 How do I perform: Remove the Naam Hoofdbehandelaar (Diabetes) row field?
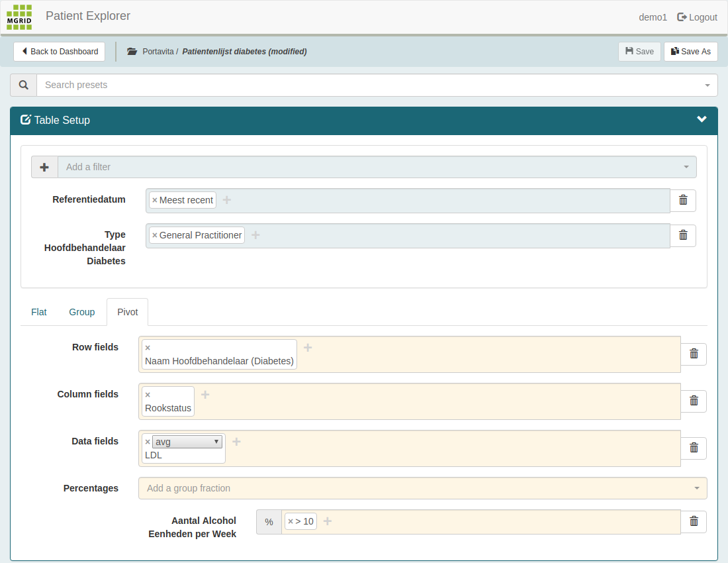click(148, 348)
